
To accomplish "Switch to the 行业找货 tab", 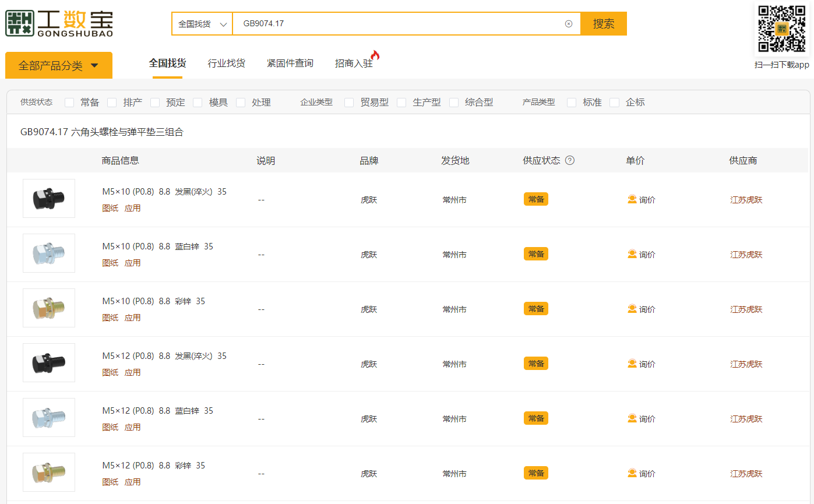I will [226, 64].
